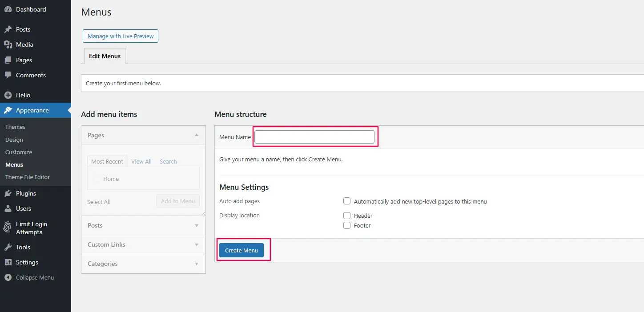
Task: Open the Plugins plug icon
Action: (8, 193)
